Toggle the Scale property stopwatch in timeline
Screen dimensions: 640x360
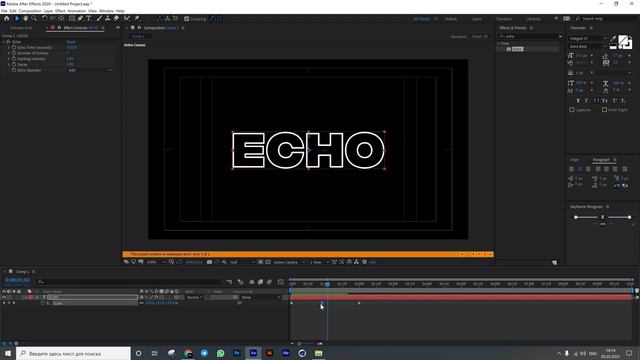42,303
